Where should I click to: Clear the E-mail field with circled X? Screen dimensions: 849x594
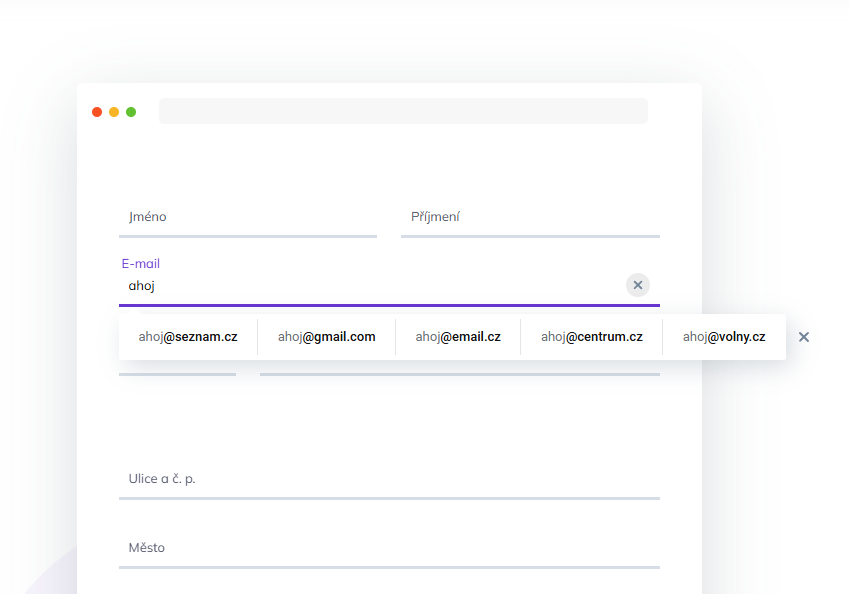pos(638,285)
